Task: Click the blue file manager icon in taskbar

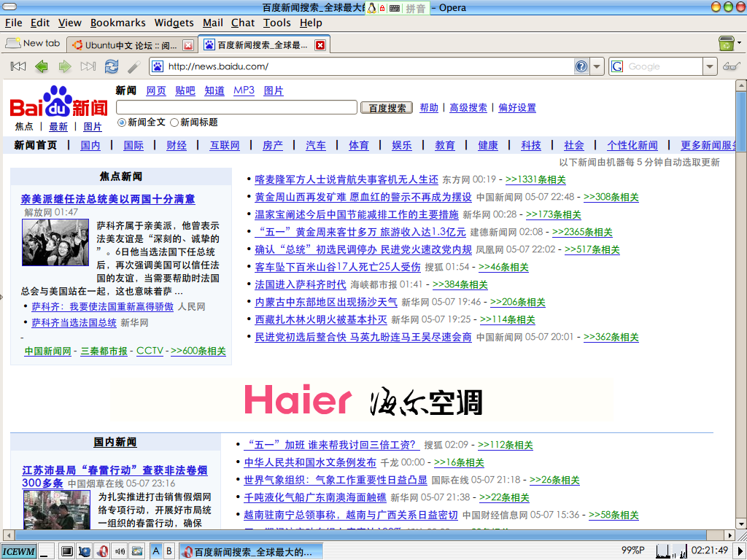Action: pyautogui.click(x=85, y=551)
